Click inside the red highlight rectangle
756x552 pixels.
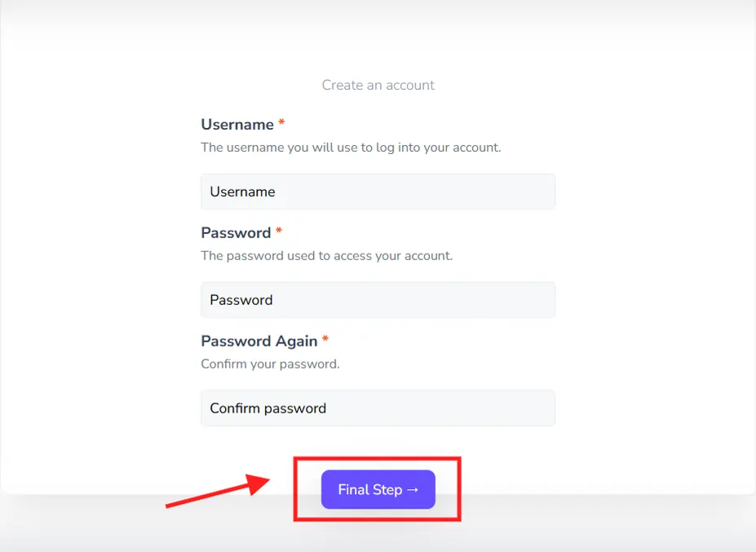(378, 489)
